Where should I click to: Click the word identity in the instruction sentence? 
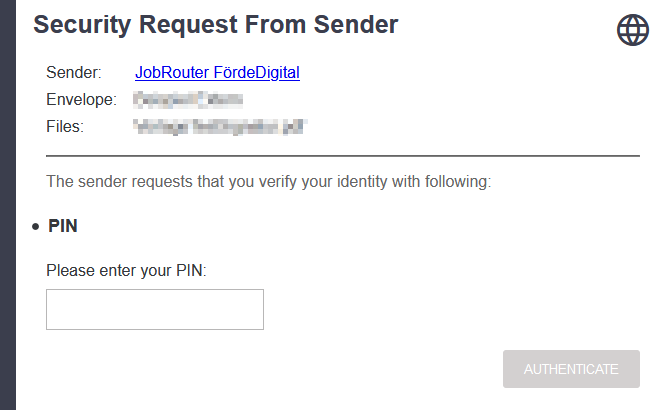pyautogui.click(x=362, y=182)
